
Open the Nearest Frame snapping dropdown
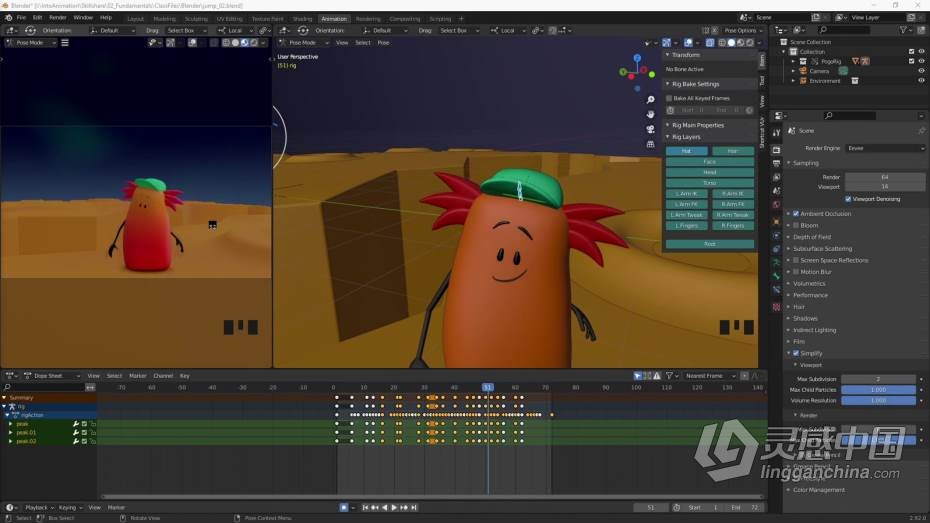click(x=709, y=375)
